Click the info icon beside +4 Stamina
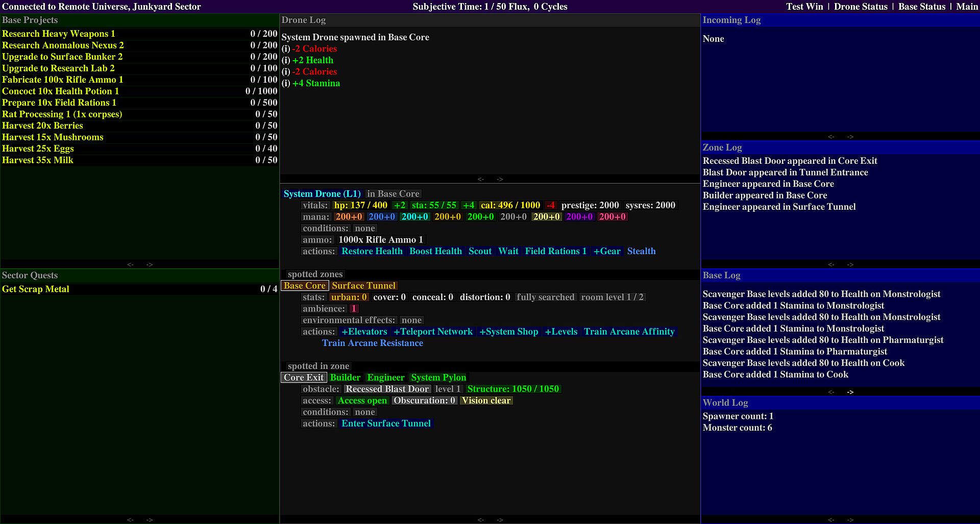 point(286,84)
